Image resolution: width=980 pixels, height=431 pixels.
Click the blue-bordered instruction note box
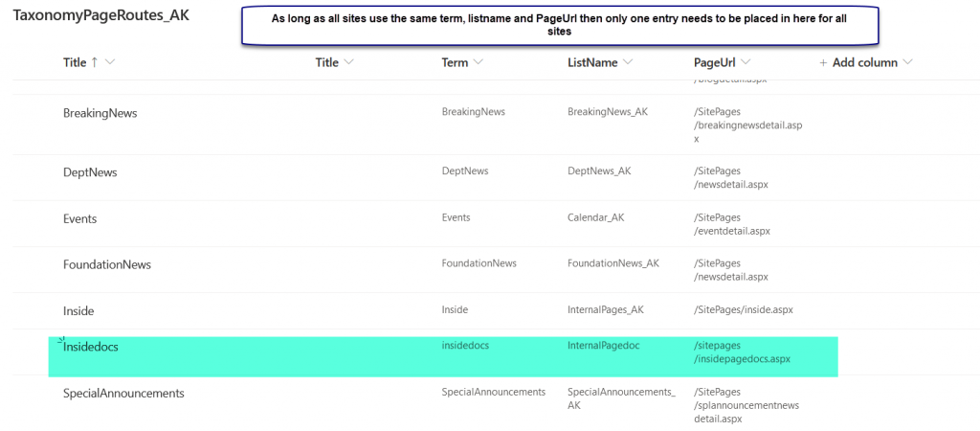pos(559,25)
